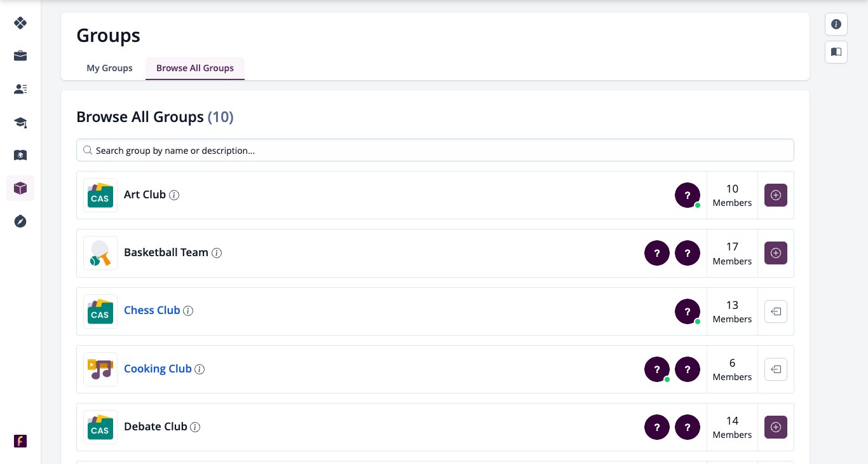The width and height of the screenshot is (868, 464).
Task: Join Art Club with the plus button
Action: tap(775, 195)
